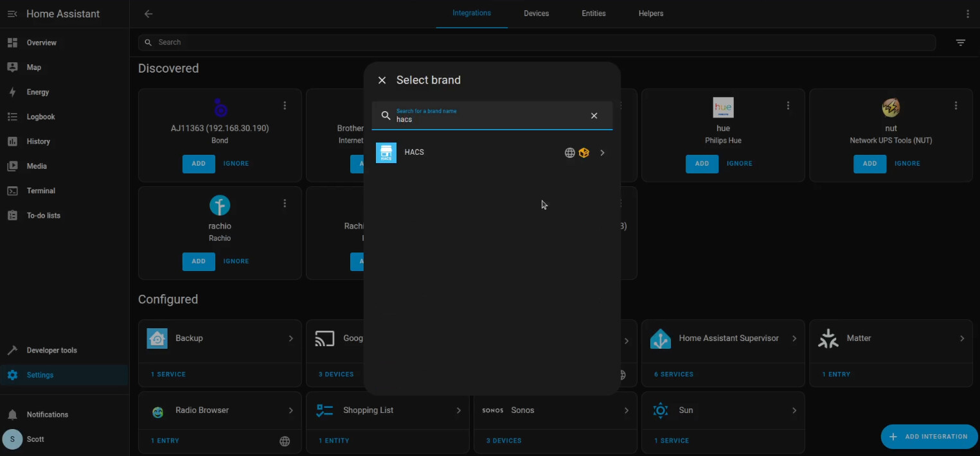The image size is (980, 456).
Task: Add the nut Network UPS Tools integration
Action: [x=869, y=164]
